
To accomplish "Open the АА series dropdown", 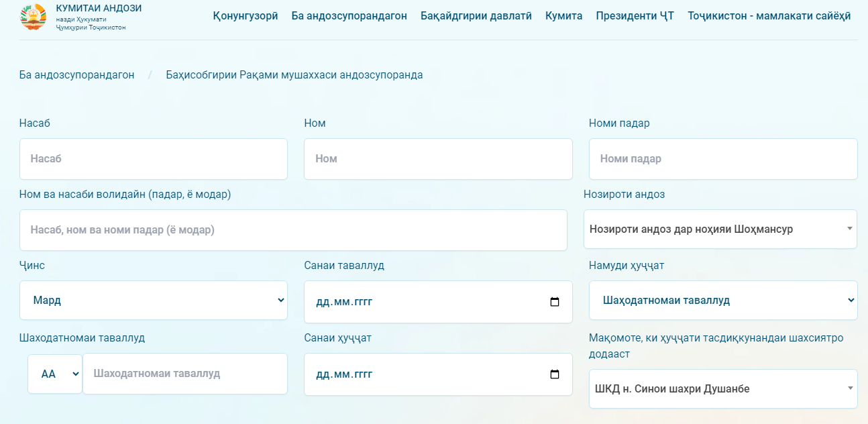I will click(x=54, y=374).
